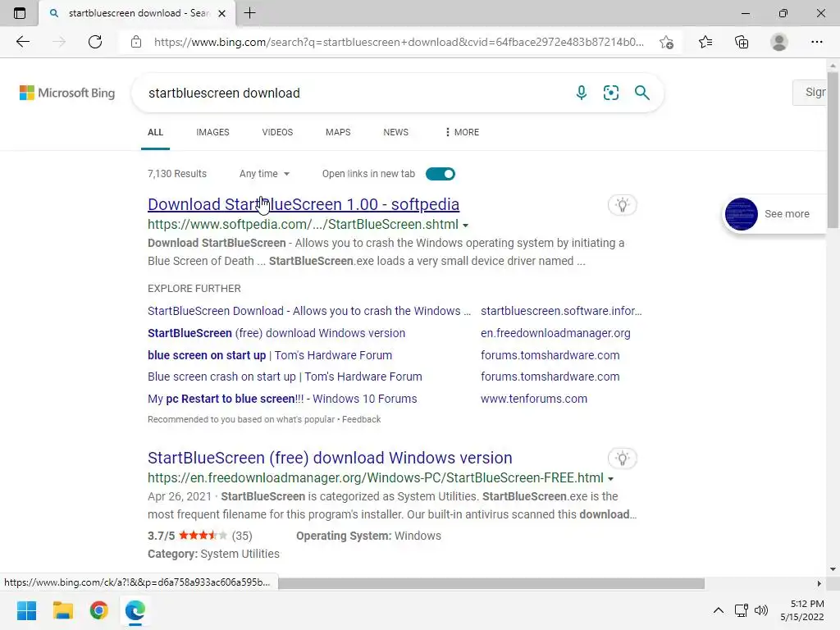Image resolution: width=840 pixels, height=630 pixels.
Task: Expand the softpedia URL dropdown arrow
Action: [x=466, y=226]
